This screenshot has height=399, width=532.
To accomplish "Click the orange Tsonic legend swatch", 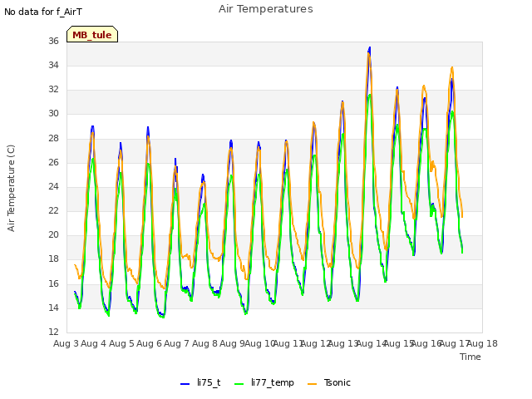I will pos(313,384).
